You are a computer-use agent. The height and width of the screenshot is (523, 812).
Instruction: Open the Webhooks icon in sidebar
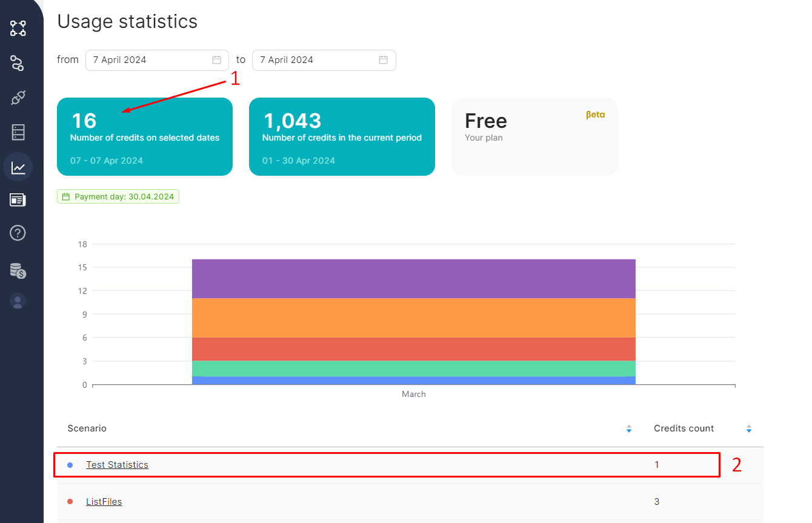click(18, 62)
